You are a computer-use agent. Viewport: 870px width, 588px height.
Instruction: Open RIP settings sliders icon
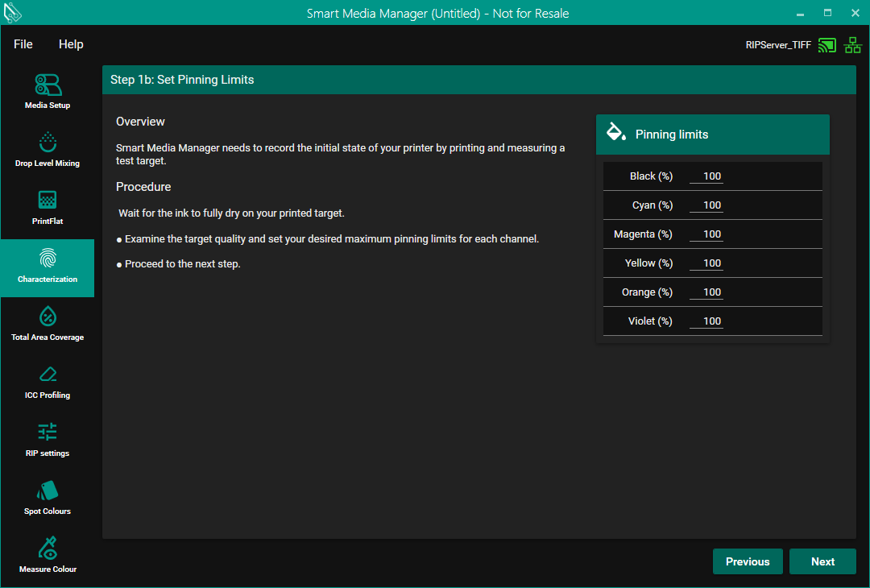click(x=48, y=432)
